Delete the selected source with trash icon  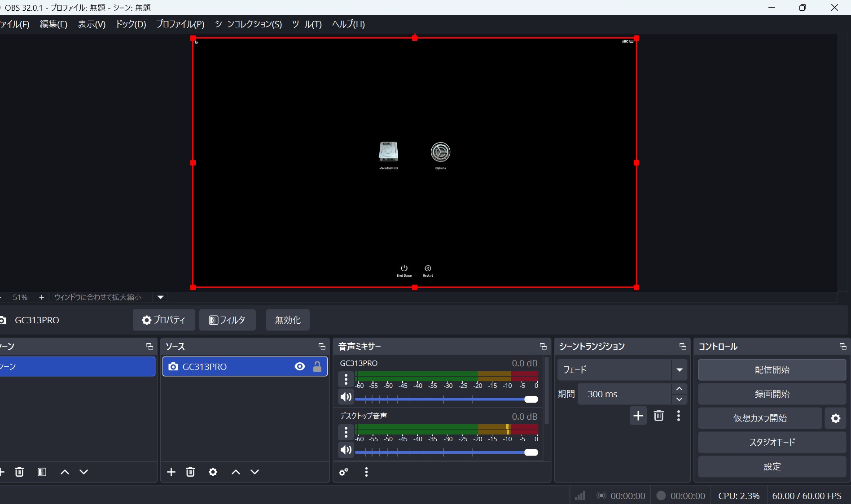tap(190, 472)
